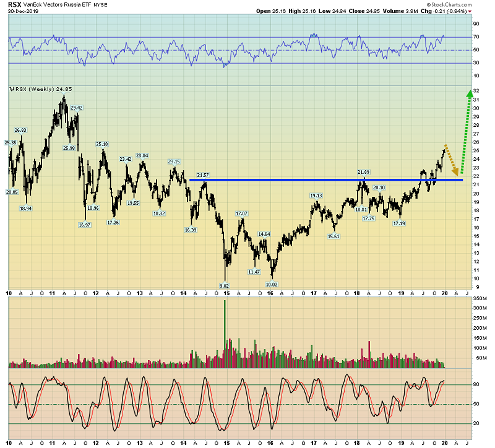Click the 23.84 peak label

click(142, 156)
